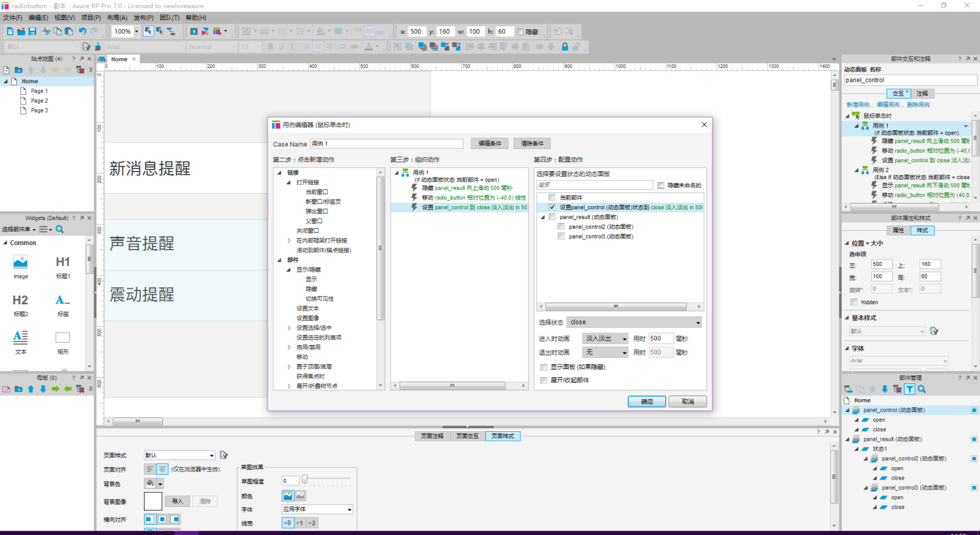This screenshot has height=535, width=980.
Task: Select Page 2 in sitemap tree
Action: [39, 101]
